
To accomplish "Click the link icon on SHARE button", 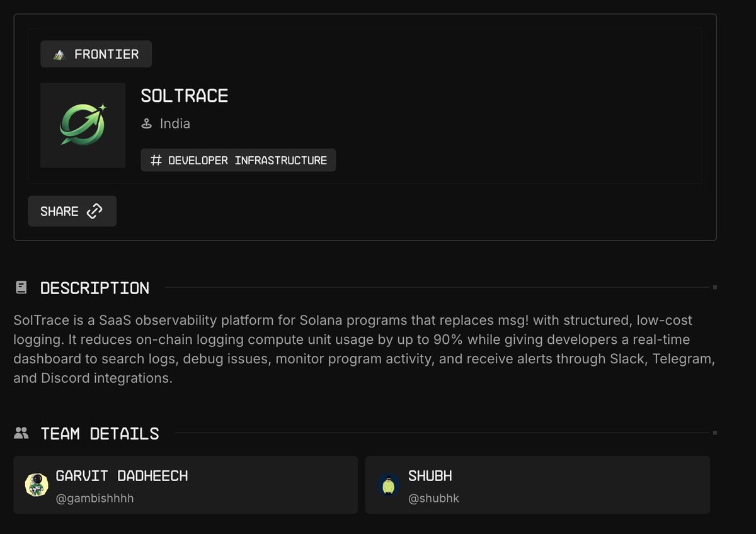I will coord(94,211).
